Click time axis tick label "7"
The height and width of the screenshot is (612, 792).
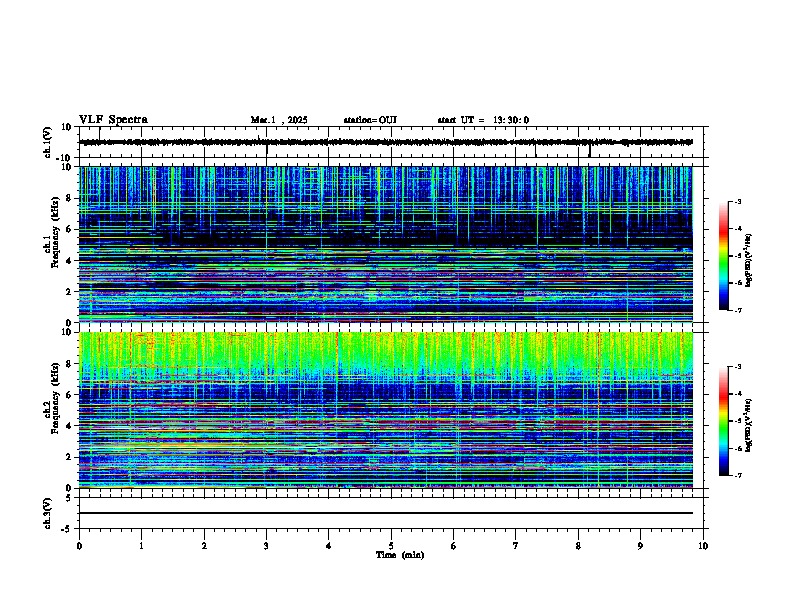point(516,546)
